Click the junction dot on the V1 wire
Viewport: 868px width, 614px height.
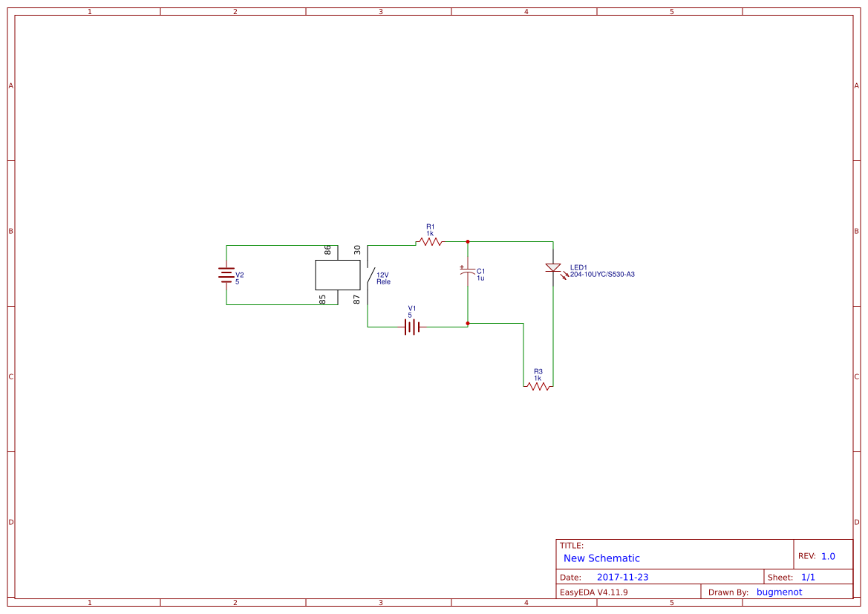[x=468, y=323]
